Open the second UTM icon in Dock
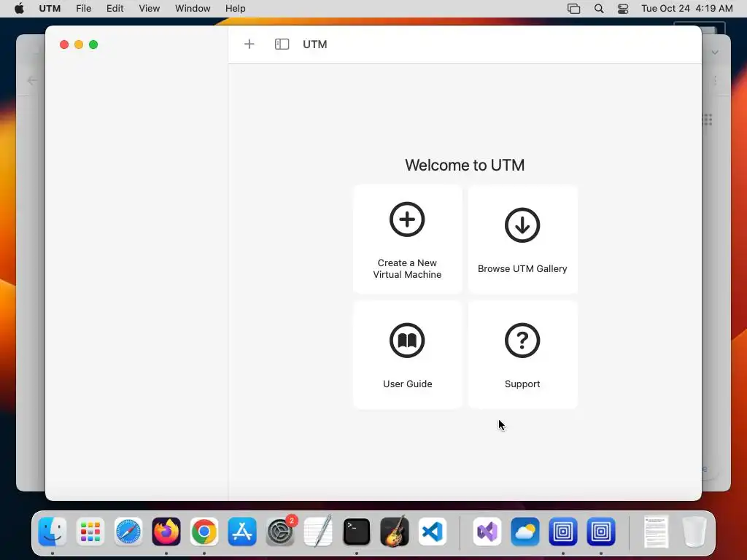Image resolution: width=747 pixels, height=560 pixels. [601, 532]
